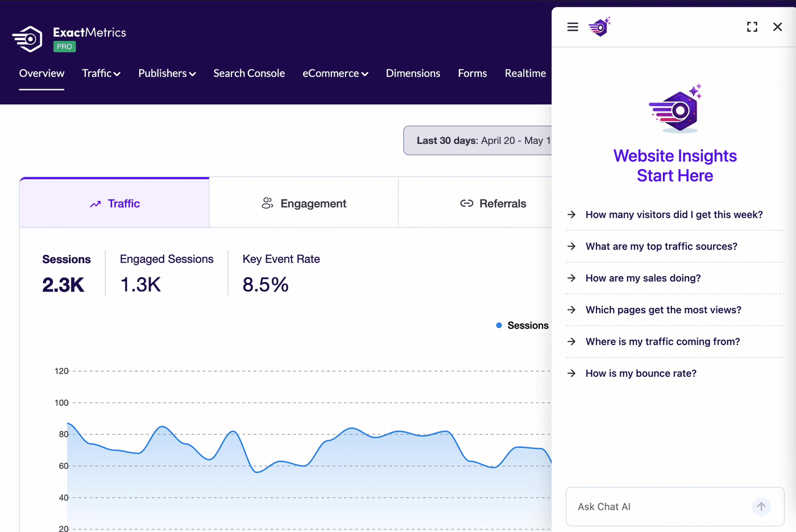Expand chat panel to fullscreen
The height and width of the screenshot is (532, 796).
click(752, 27)
